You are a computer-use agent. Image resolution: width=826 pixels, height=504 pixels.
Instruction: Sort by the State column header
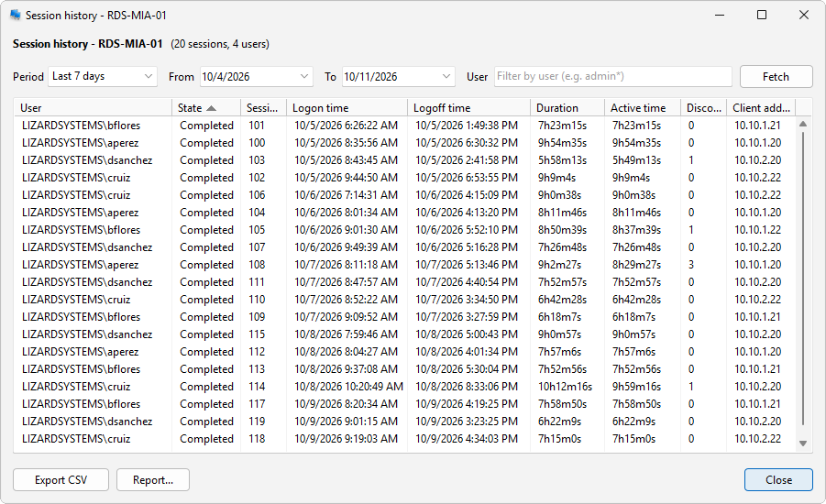pos(206,108)
